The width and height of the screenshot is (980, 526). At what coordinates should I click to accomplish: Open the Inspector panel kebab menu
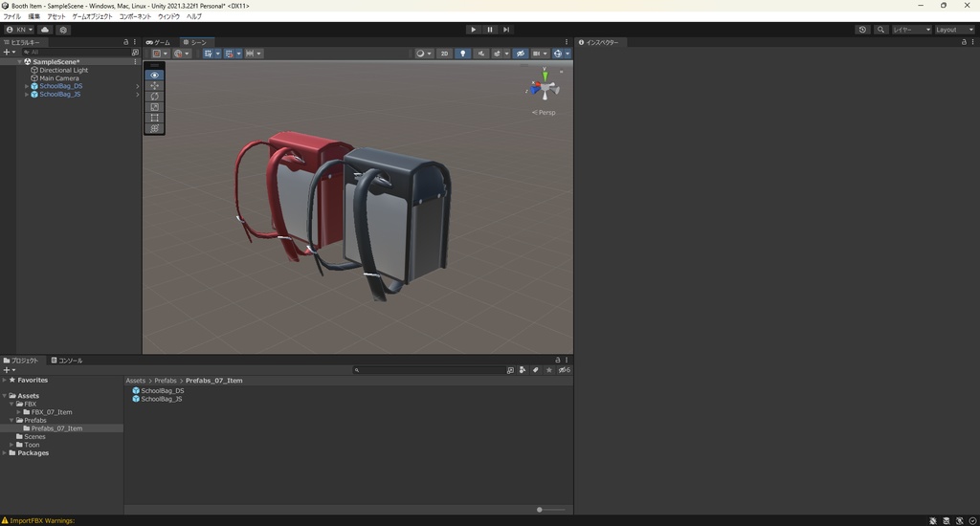[972, 42]
